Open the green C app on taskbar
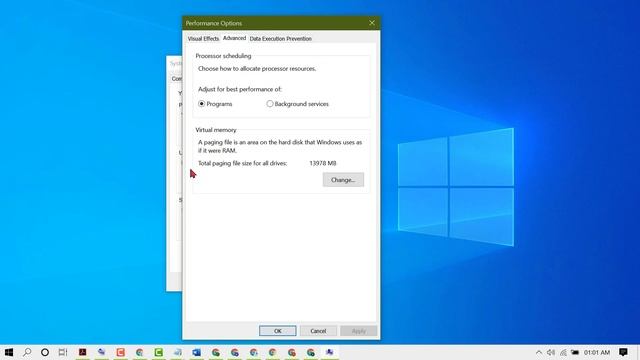Viewport: 640px width, 360px height. 158,352
